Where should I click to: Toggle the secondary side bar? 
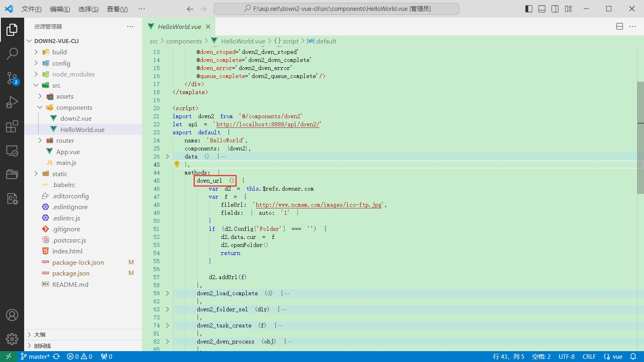(555, 9)
